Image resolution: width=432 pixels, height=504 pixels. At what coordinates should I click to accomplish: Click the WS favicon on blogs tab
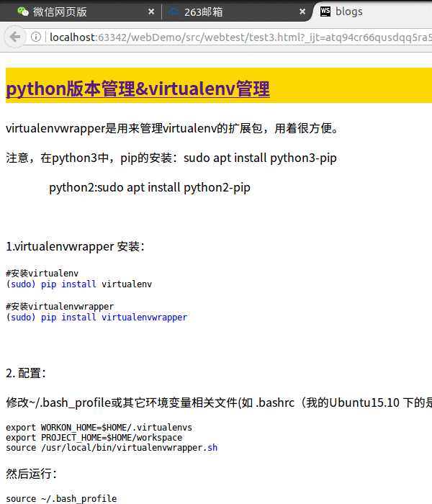pyautogui.click(x=325, y=12)
